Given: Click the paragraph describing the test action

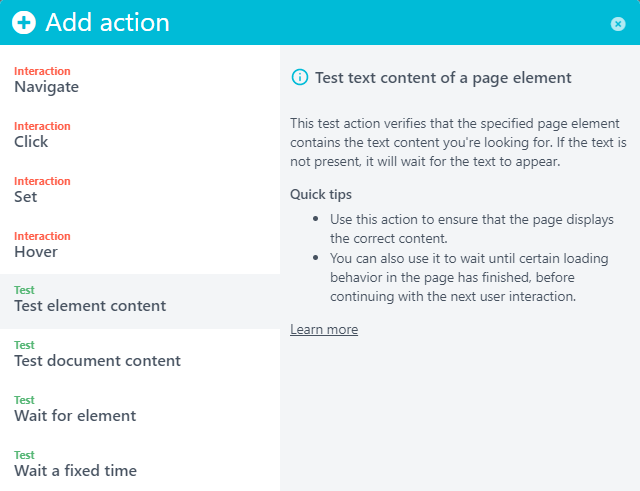Looking at the screenshot, I should point(458,142).
